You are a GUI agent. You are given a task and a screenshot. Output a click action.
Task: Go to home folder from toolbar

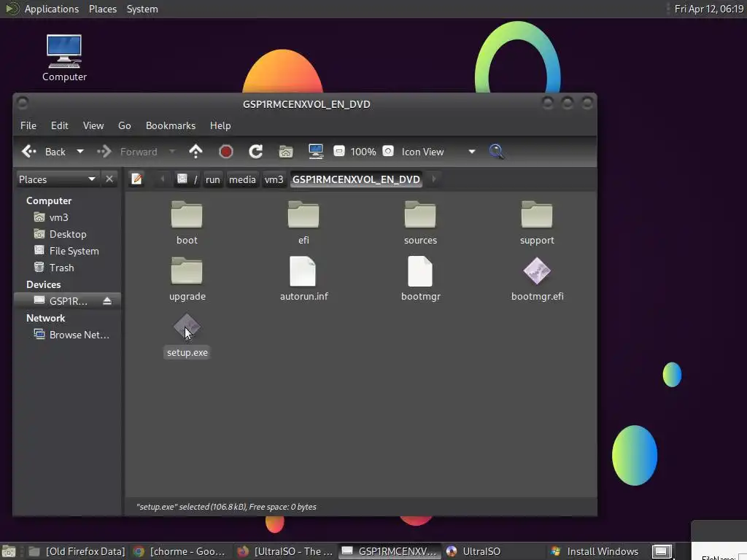point(286,152)
